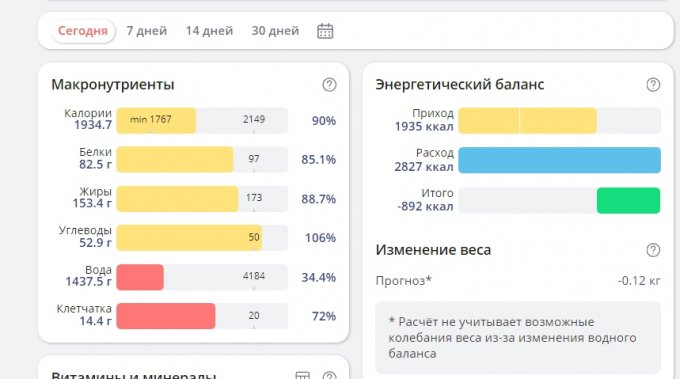The height and width of the screenshot is (379, 680).
Task: Click the blue Расход energy bar
Action: (x=559, y=160)
